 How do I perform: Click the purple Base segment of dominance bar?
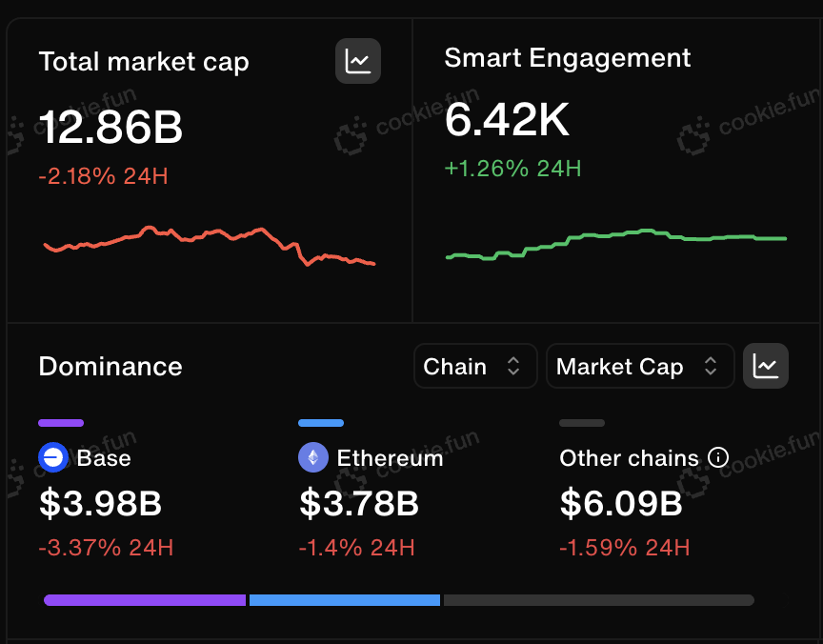(145, 600)
